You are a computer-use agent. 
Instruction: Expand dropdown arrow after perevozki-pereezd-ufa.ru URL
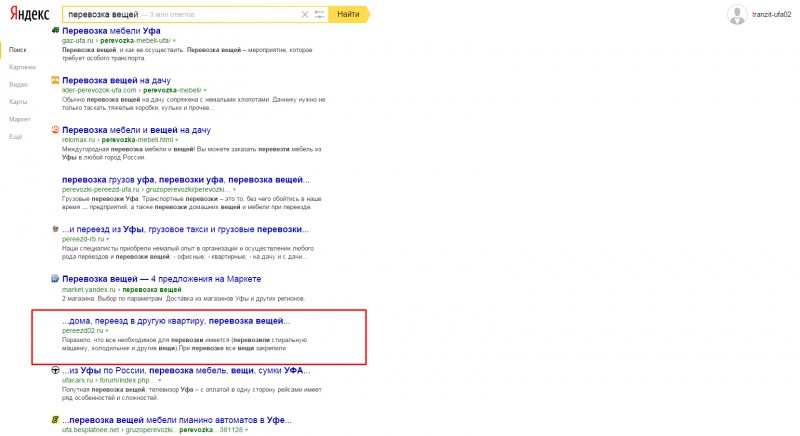tap(234, 190)
